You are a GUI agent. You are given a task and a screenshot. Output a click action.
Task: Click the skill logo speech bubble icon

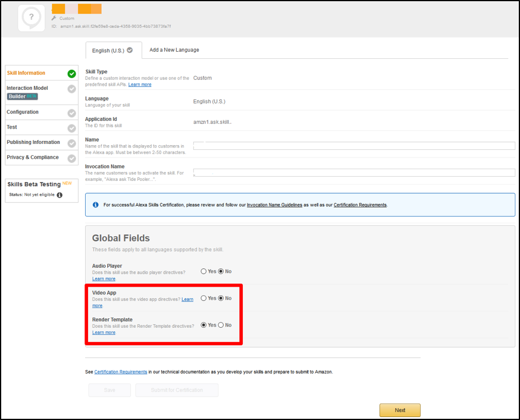(30, 18)
